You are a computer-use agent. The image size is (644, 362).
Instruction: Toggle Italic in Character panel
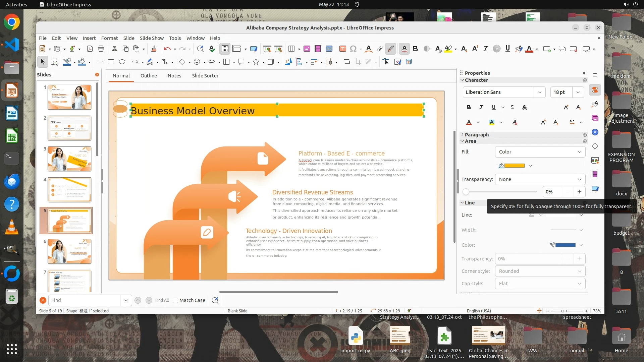pyautogui.click(x=481, y=107)
